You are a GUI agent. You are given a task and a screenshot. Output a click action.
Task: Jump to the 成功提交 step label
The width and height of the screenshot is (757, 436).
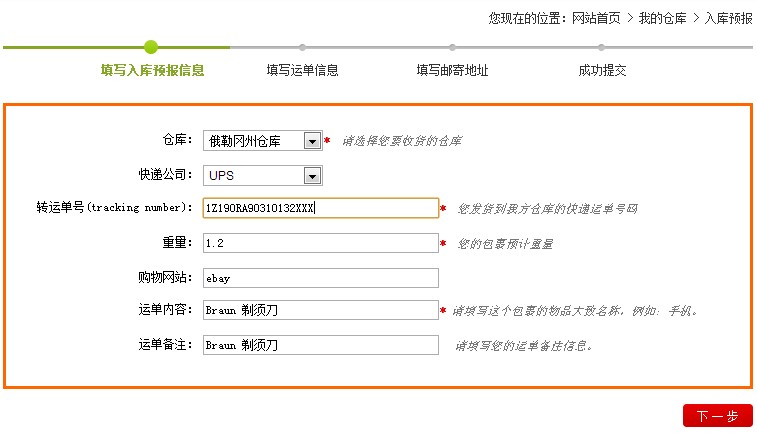[x=602, y=71]
